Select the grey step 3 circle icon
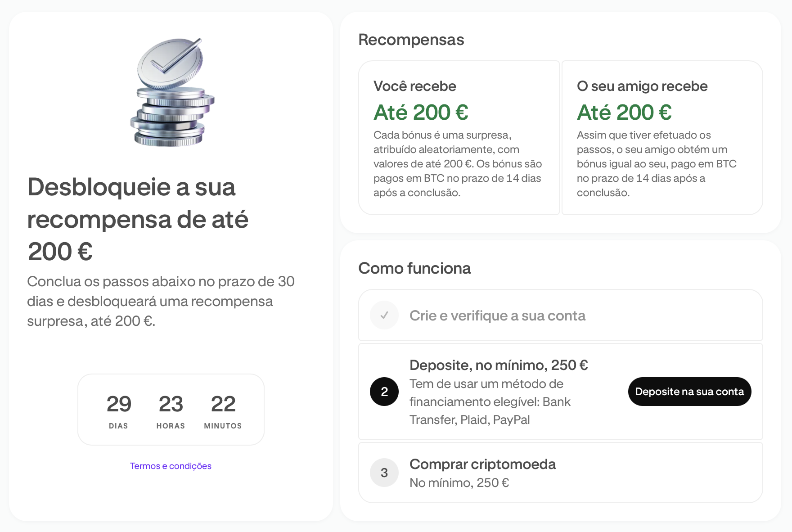The image size is (792, 532). 384,473
